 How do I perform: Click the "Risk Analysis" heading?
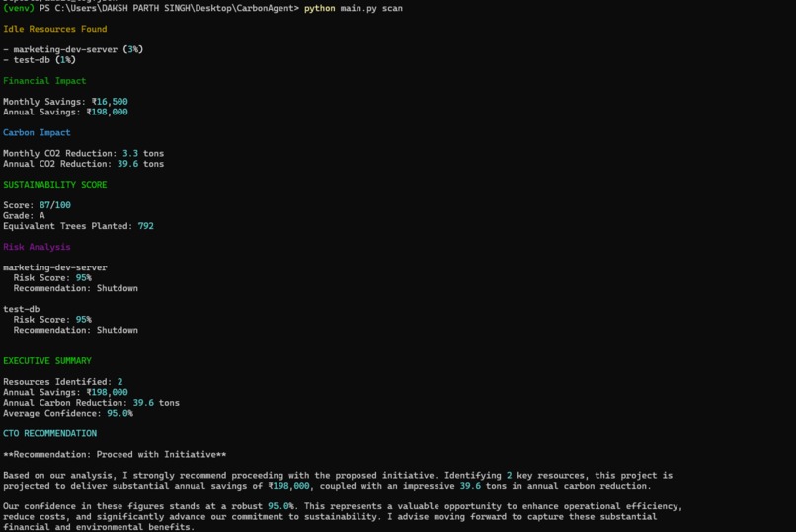[x=37, y=247]
